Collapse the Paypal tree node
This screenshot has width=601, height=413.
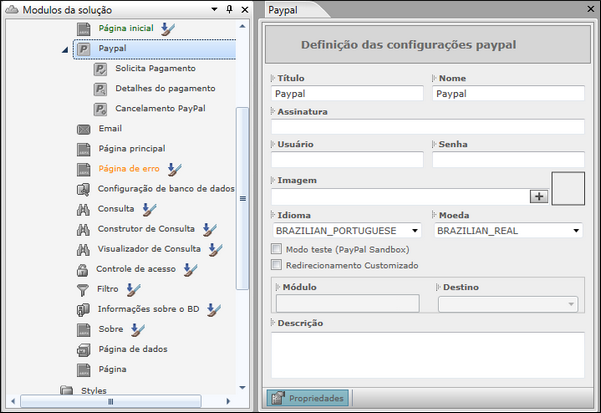coord(65,48)
